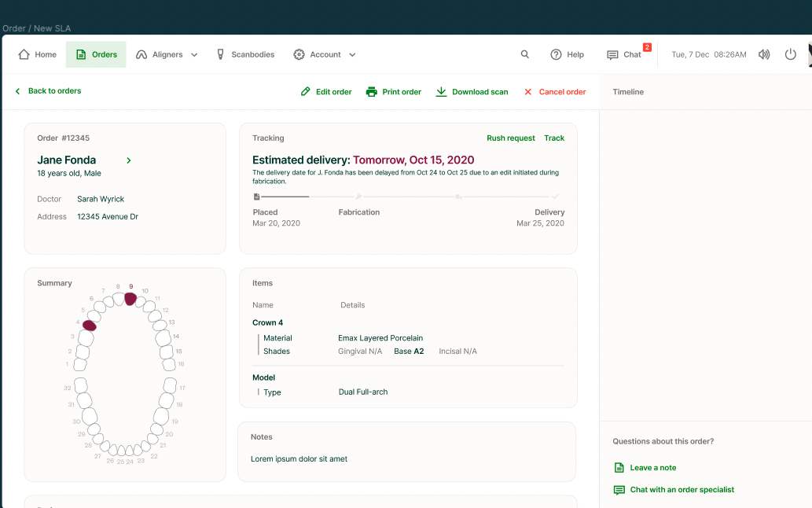812x508 pixels.
Task: Click the Track link
Action: click(554, 138)
